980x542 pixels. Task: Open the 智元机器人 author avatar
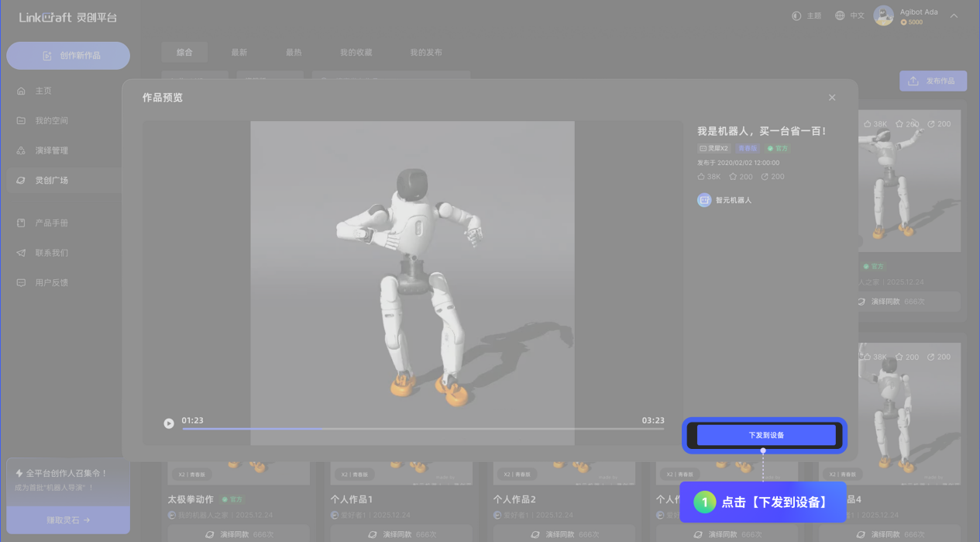(x=704, y=200)
